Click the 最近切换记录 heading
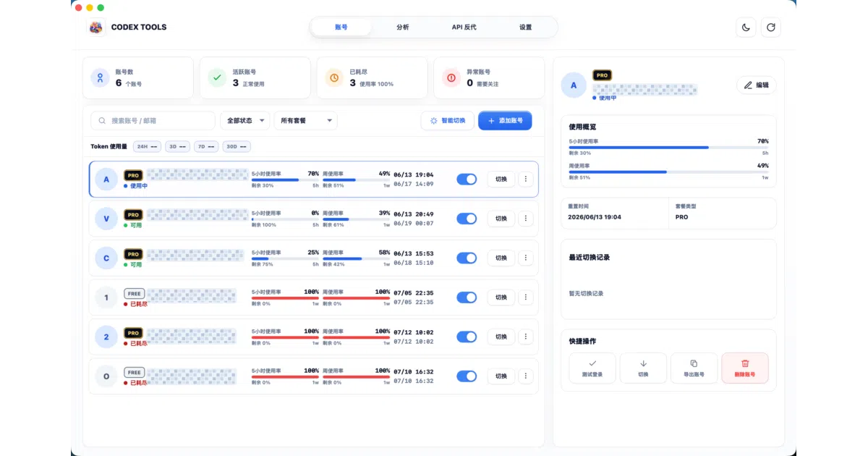The height and width of the screenshot is (456, 868). [x=590, y=257]
